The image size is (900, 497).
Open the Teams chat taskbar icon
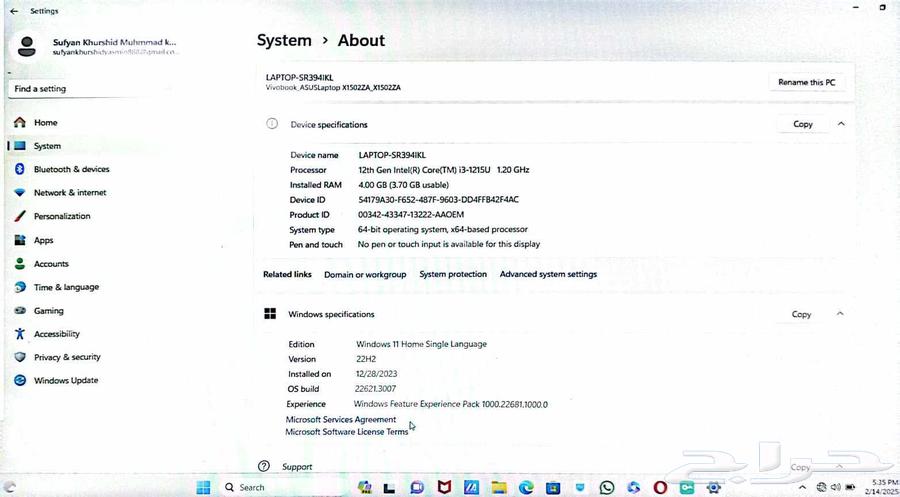click(417, 487)
